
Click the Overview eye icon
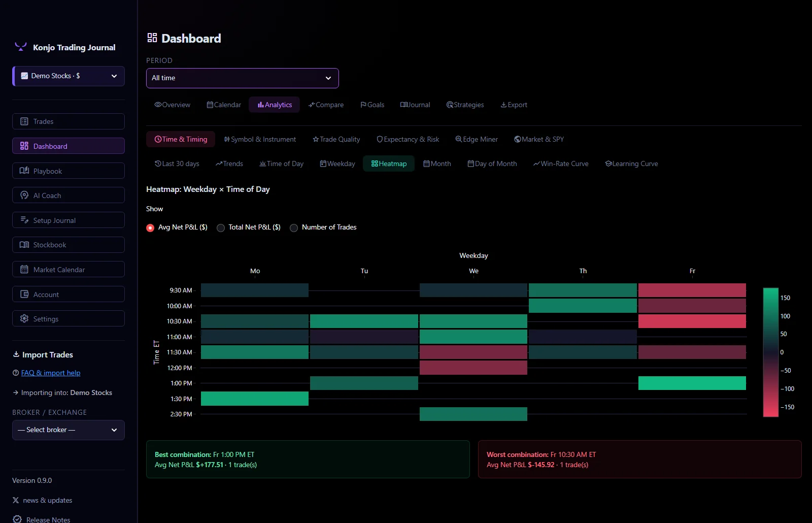pos(158,105)
